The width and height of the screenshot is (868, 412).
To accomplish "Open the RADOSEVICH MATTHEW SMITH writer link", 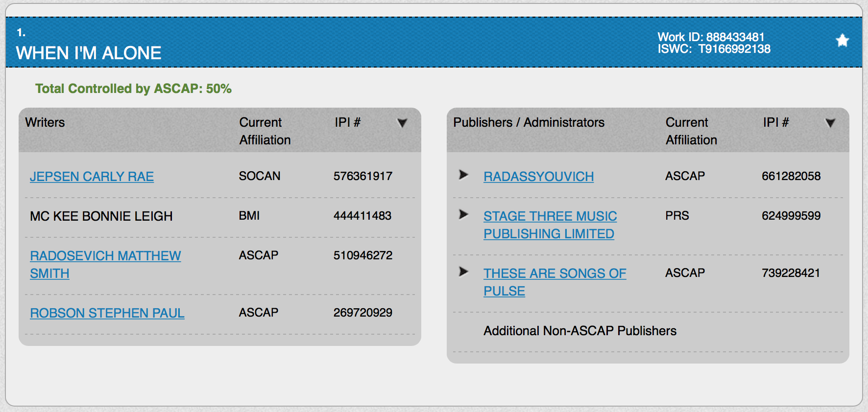I will (105, 256).
